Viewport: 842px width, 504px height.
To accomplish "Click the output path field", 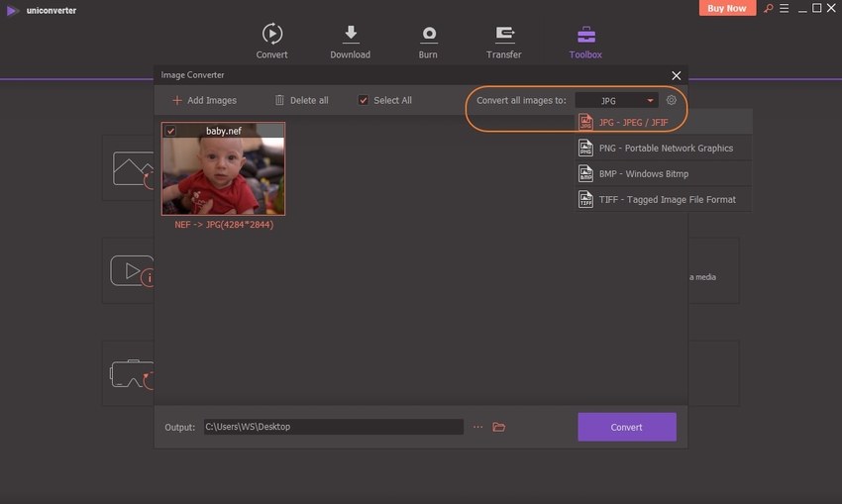I will [333, 427].
